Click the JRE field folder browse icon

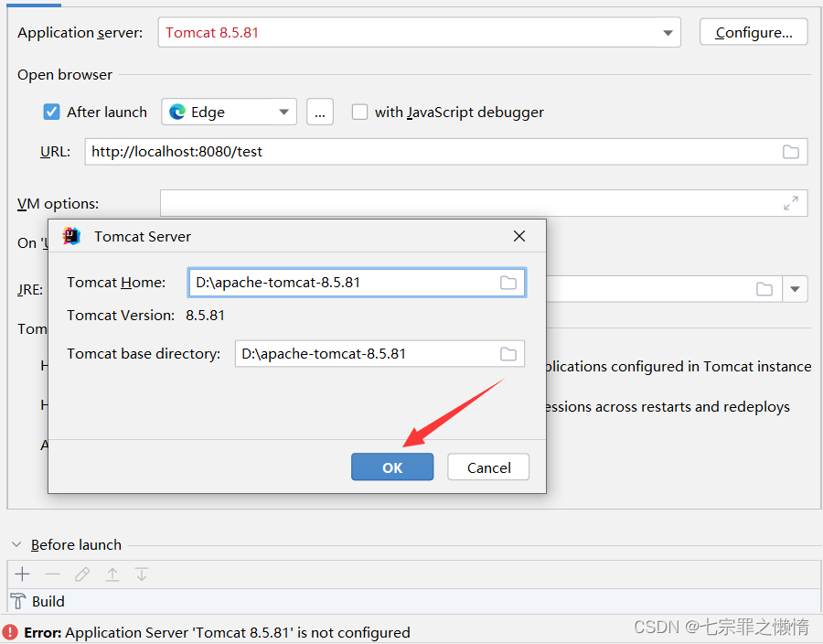tap(764, 289)
